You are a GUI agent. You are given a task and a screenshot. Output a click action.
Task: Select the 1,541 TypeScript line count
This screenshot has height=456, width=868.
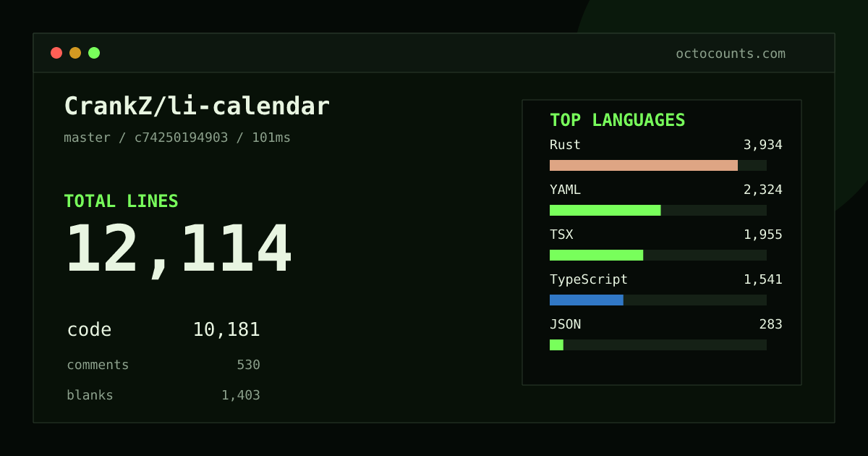coord(763,279)
